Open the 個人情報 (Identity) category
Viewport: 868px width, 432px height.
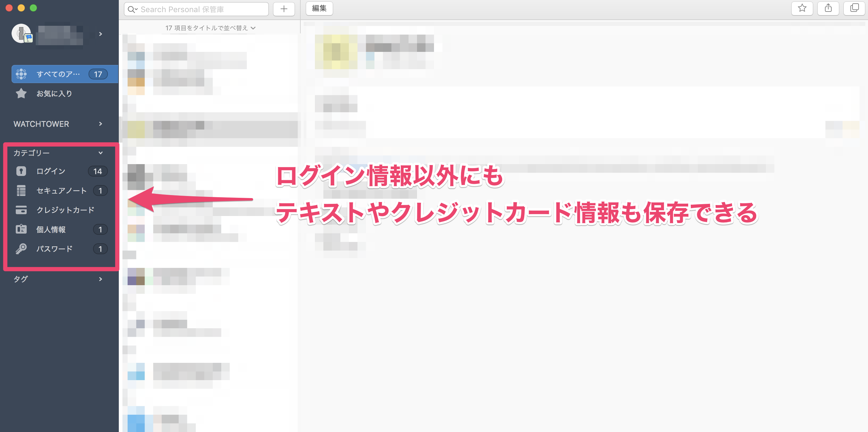(x=51, y=229)
